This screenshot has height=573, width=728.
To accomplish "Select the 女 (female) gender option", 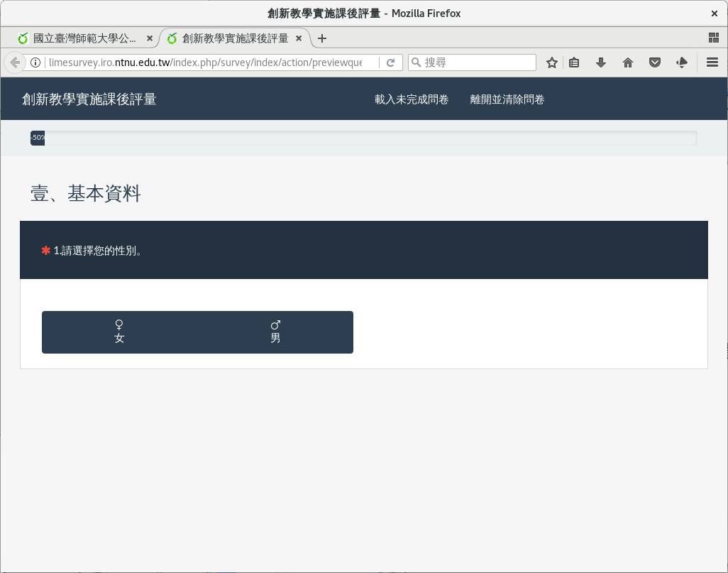I will 119,332.
